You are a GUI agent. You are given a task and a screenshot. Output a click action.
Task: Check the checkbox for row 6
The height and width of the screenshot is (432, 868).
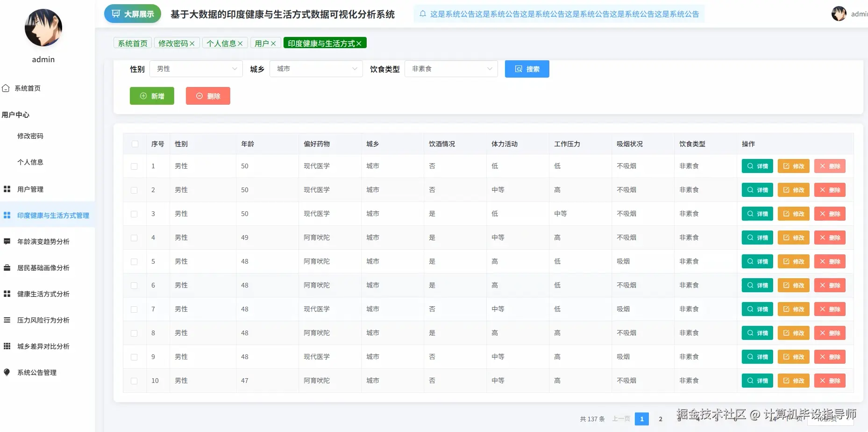click(x=134, y=285)
